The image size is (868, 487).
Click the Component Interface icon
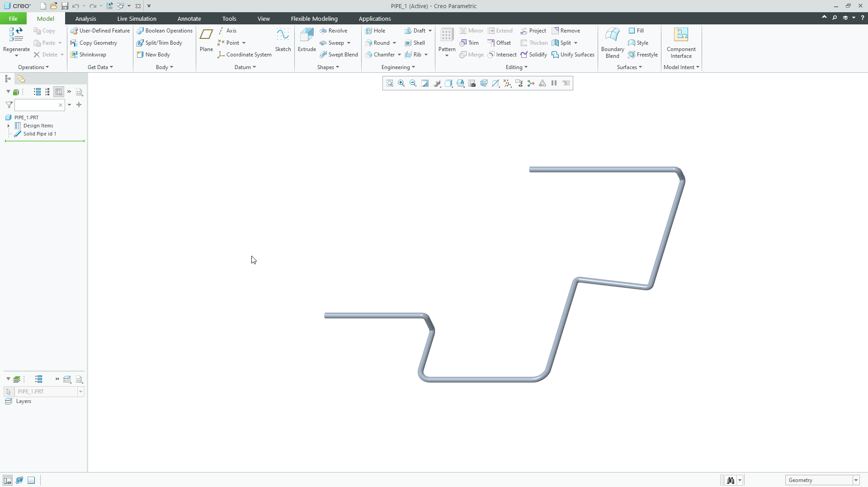681,42
